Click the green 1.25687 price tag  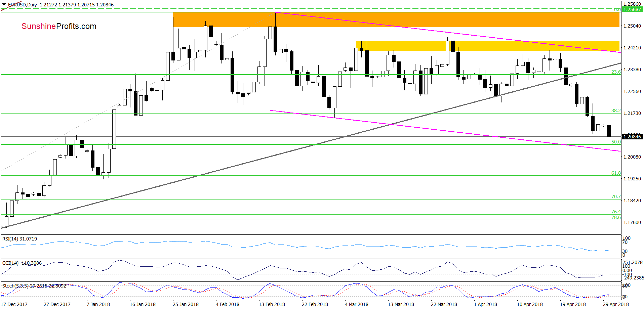click(632, 9)
